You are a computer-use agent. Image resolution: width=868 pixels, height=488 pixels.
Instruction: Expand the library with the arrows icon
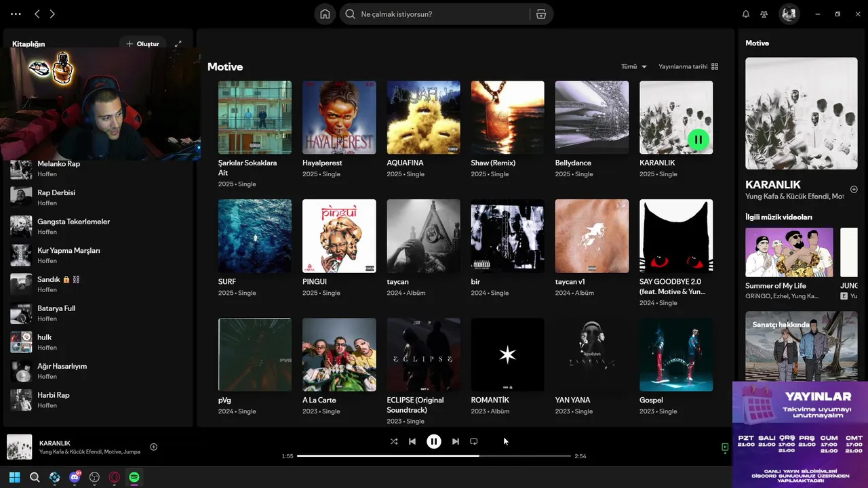point(178,44)
